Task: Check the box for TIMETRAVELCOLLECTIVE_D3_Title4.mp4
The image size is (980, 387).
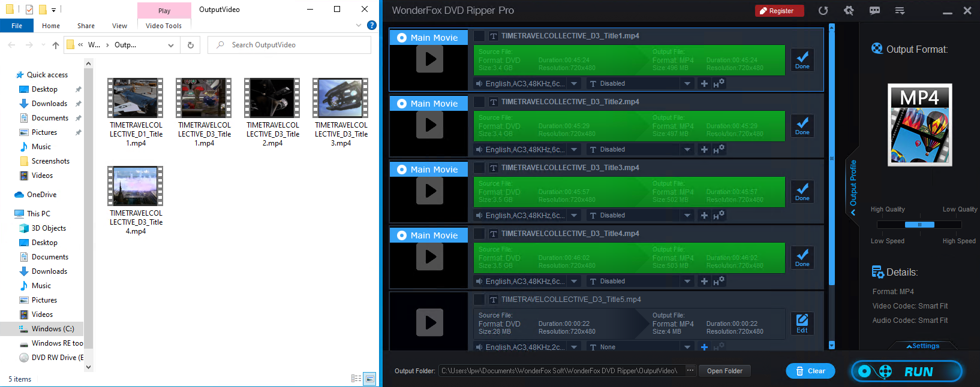Action: coord(479,234)
